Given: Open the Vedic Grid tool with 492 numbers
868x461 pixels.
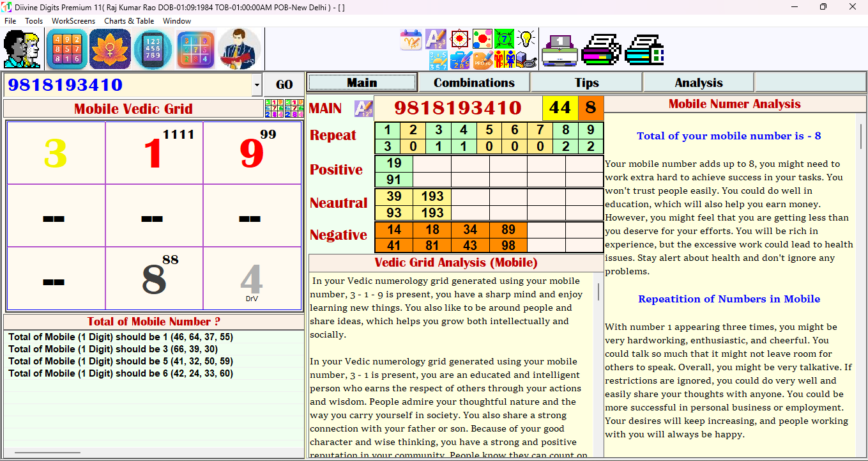Looking at the screenshot, I should (66, 48).
